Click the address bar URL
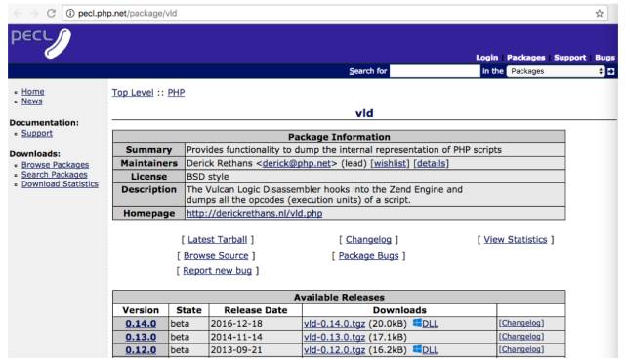Image resolution: width=625 pixels, height=364 pixels. point(128,13)
